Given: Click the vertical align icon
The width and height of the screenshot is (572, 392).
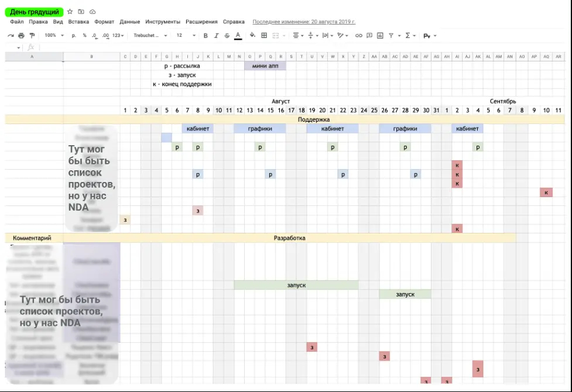Looking at the screenshot, I should (x=311, y=35).
